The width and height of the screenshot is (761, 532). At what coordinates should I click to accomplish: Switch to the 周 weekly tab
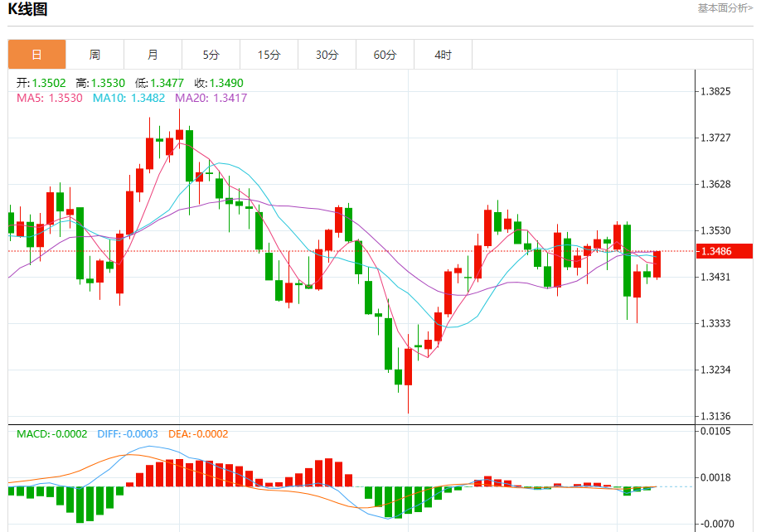point(95,55)
